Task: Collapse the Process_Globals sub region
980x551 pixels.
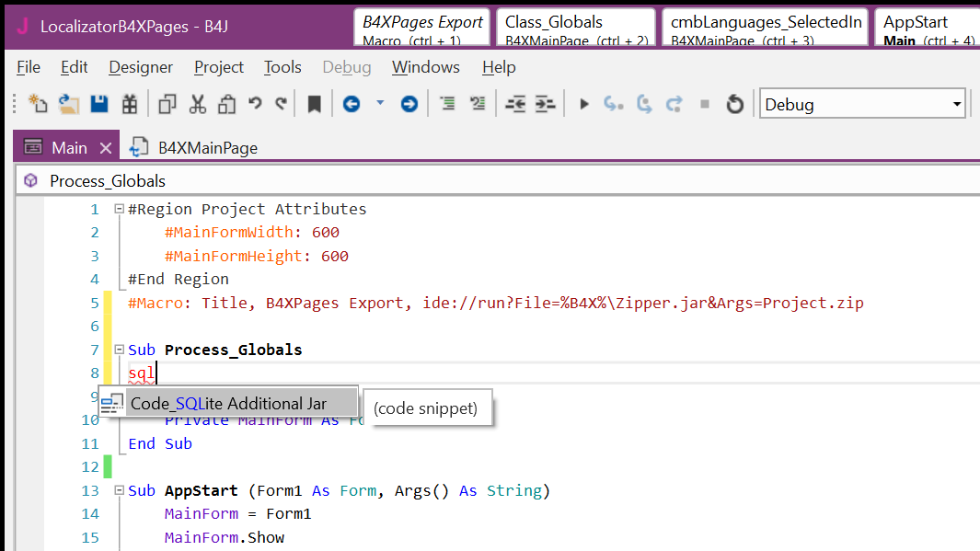Action: [x=120, y=349]
